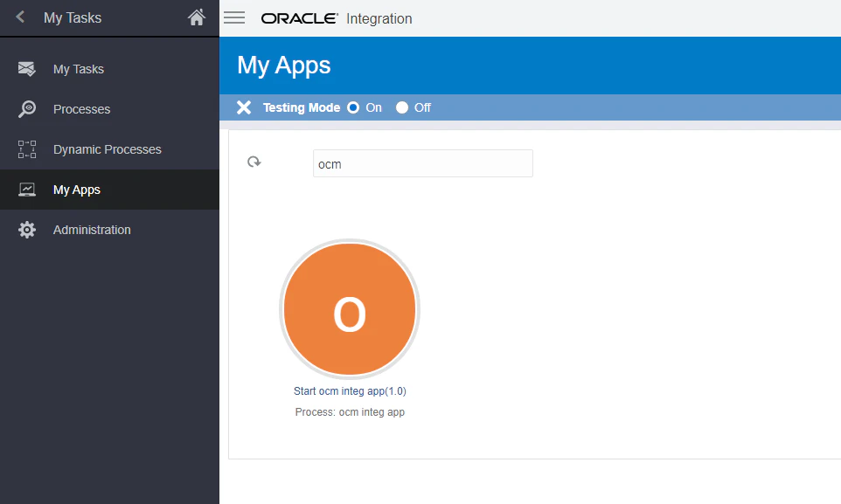The width and height of the screenshot is (841, 504).
Task: Click the Administration gear icon
Action: (27, 230)
